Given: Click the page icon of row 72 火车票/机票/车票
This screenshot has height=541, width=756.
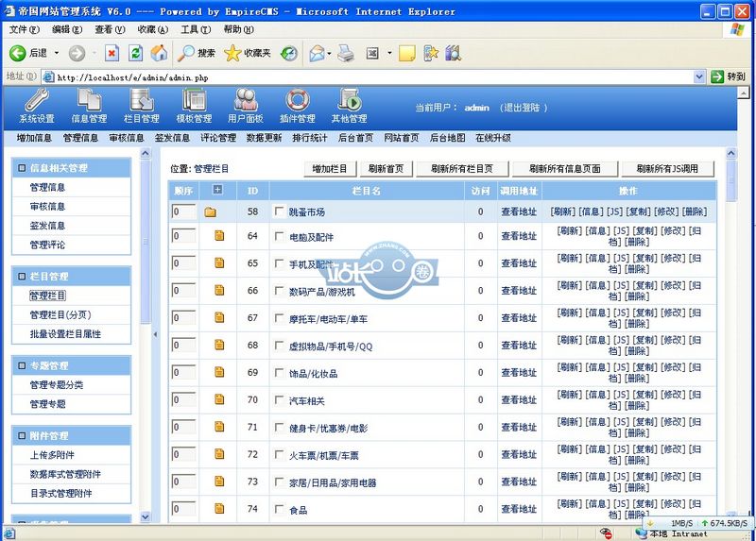Looking at the screenshot, I should point(219,454).
